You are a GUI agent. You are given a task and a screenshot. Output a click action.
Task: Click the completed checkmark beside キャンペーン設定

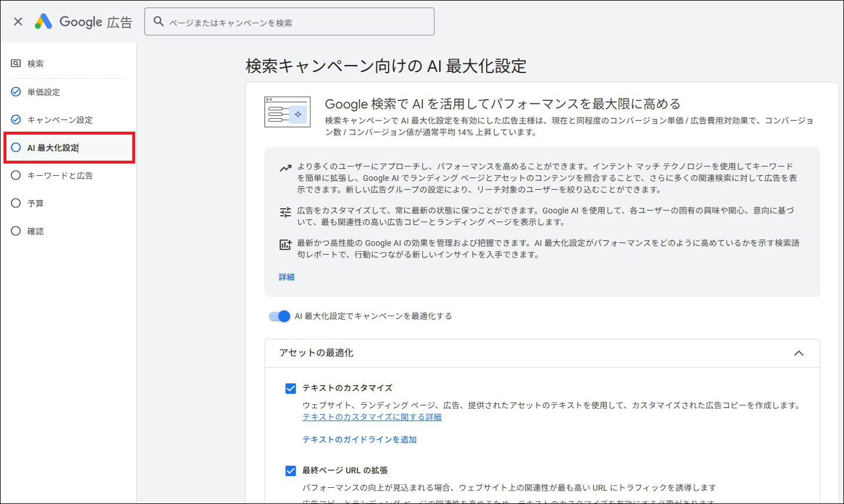[16, 119]
